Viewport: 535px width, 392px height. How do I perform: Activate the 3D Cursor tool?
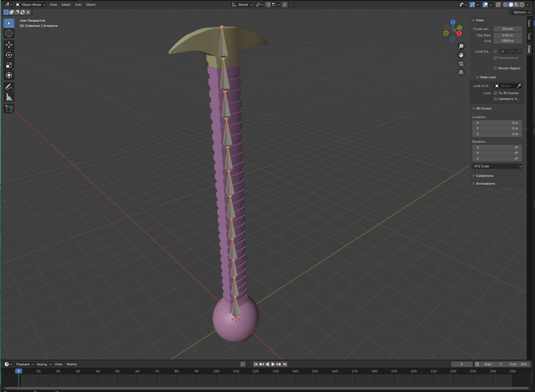pyautogui.click(x=9, y=34)
